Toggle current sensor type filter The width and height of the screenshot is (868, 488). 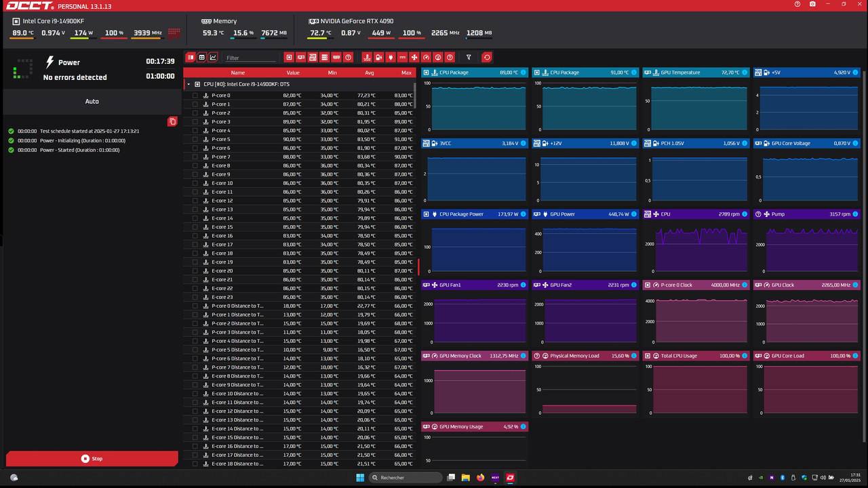[x=402, y=58]
